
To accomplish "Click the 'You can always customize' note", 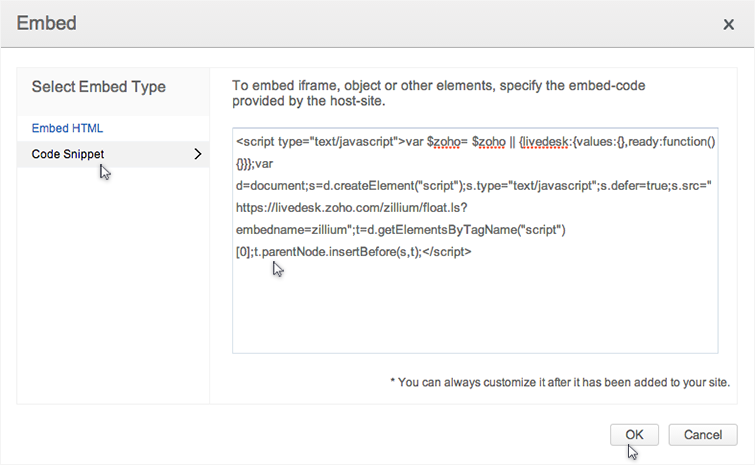I will coord(560,382).
